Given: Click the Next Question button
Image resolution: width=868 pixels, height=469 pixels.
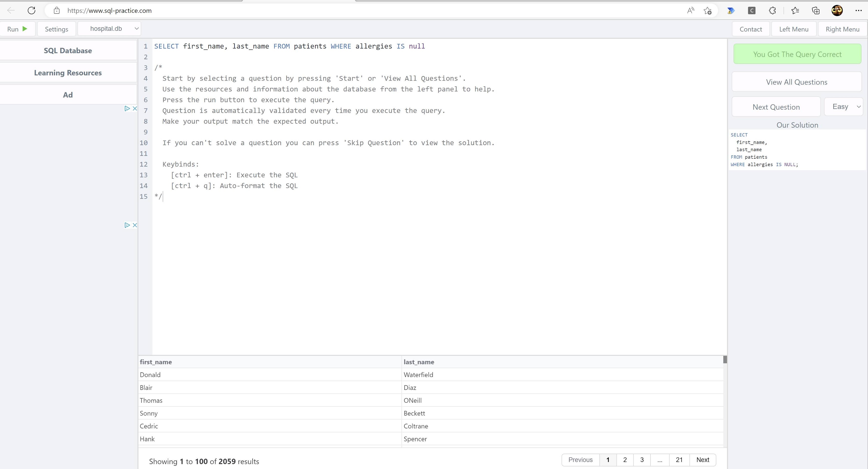Looking at the screenshot, I should pyautogui.click(x=776, y=107).
